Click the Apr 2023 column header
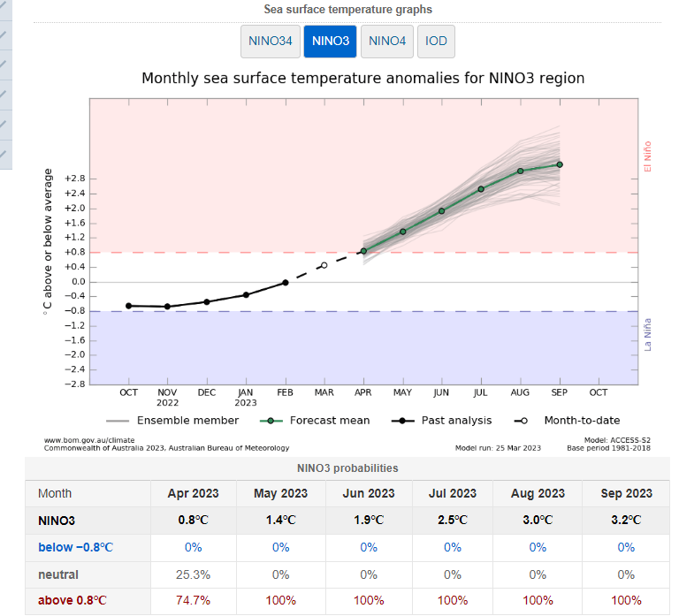This screenshot has height=616, width=679. [193, 493]
